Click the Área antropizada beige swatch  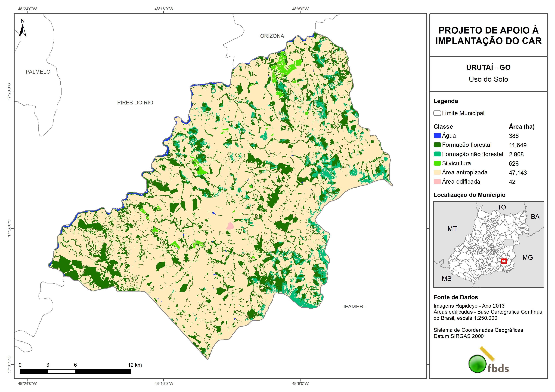coord(437,172)
